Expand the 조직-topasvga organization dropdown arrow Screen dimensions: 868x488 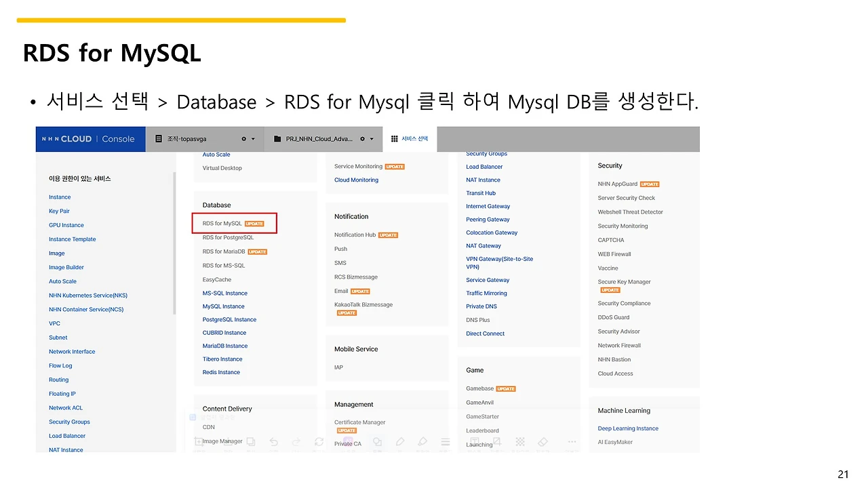coord(254,139)
